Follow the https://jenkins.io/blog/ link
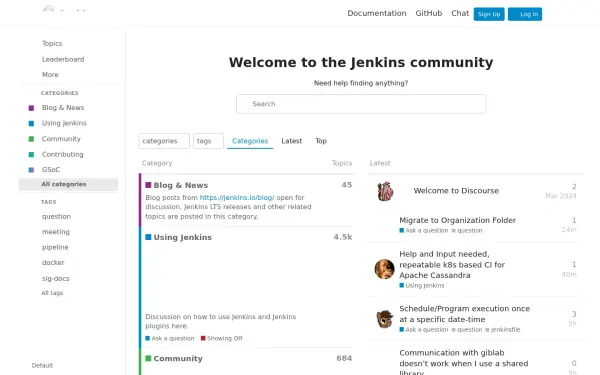The image size is (600, 375). (237, 198)
